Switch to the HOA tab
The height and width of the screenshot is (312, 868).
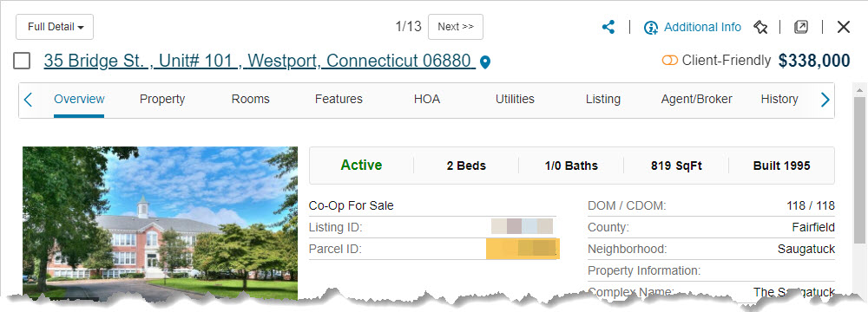(427, 100)
